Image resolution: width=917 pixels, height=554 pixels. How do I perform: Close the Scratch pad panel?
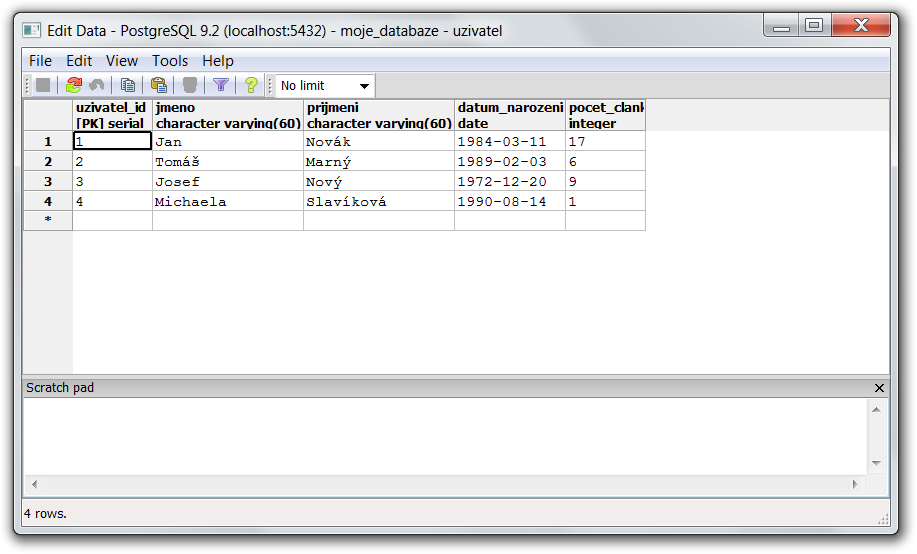click(x=879, y=388)
